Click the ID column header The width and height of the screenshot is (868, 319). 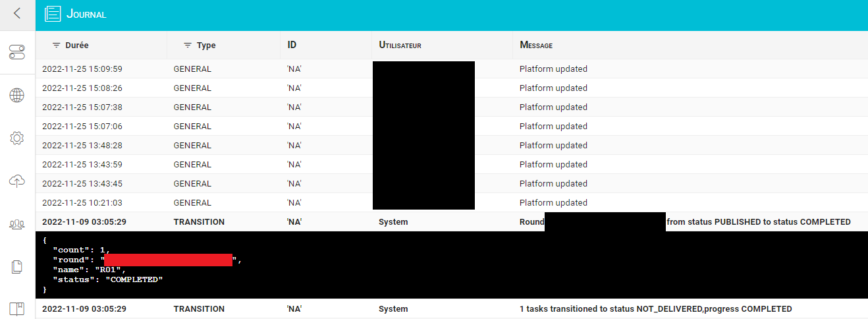292,45
